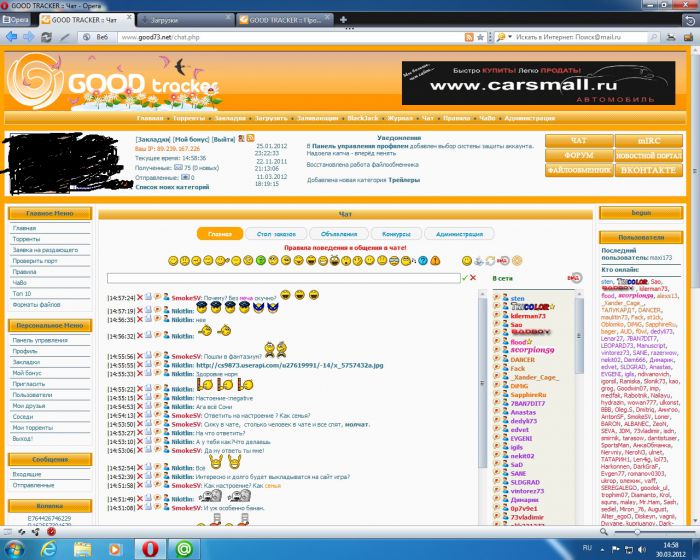Insert the green-faced smiley emoticon
700x560 pixels.
point(260,260)
